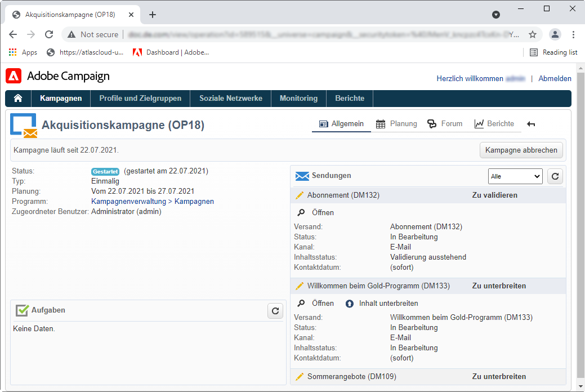Switch to the Planung tab
This screenshot has width=585, height=392.
[x=396, y=123]
